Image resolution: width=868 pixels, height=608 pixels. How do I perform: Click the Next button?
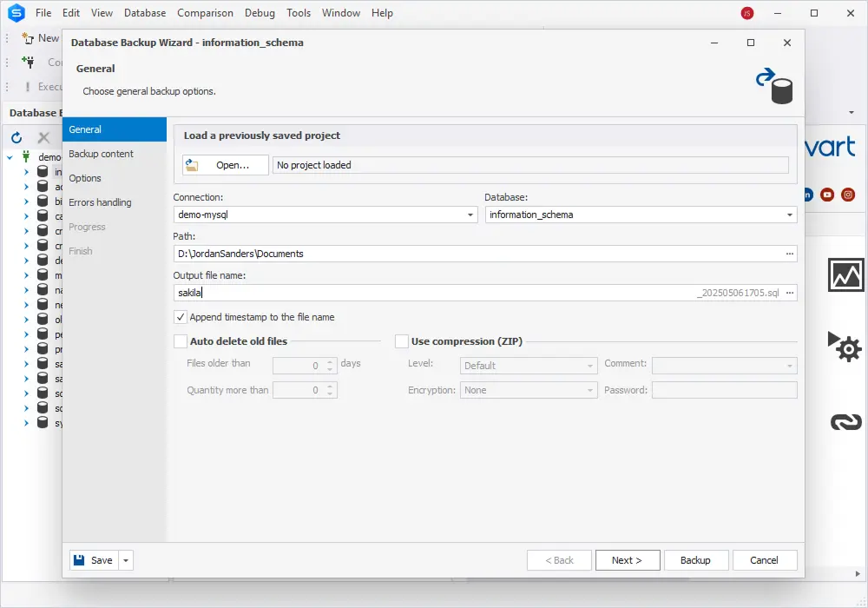click(627, 560)
